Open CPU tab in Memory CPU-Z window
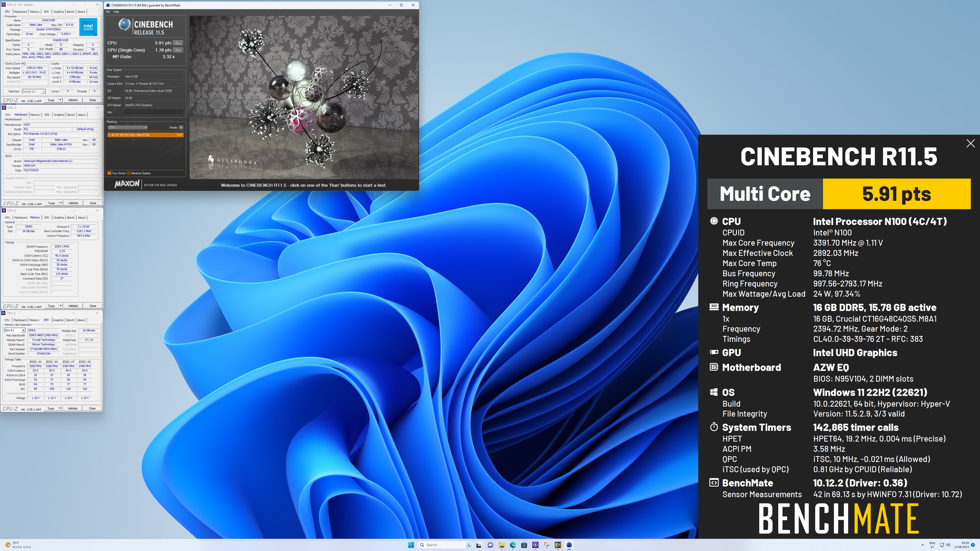The height and width of the screenshot is (551, 980). click(8, 218)
